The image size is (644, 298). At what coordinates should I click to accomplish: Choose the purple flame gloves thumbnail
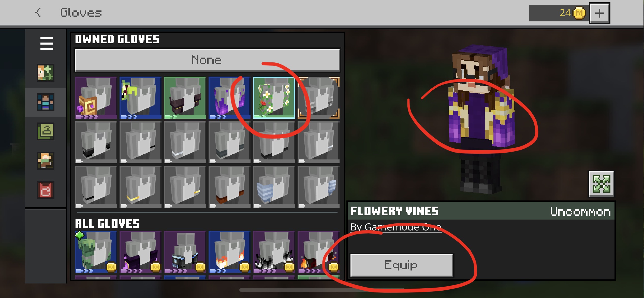(x=229, y=98)
